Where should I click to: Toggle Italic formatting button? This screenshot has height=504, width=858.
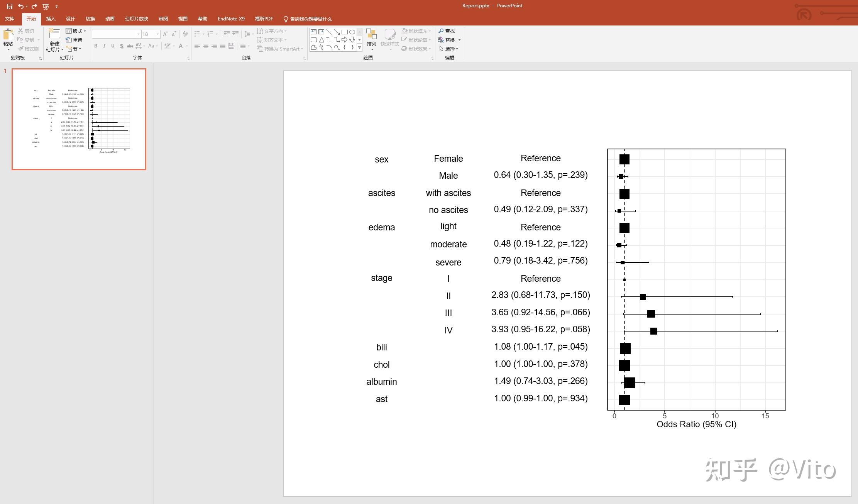(104, 46)
